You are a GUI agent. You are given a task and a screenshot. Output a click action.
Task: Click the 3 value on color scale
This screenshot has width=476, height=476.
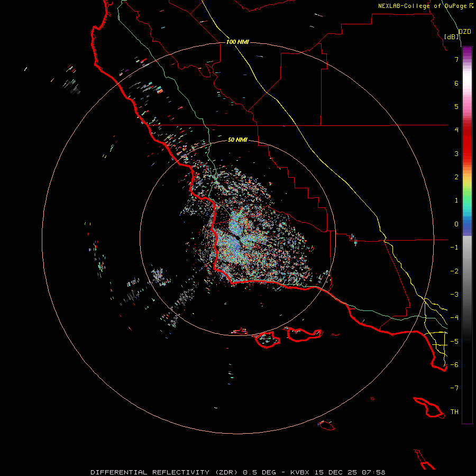click(456, 153)
